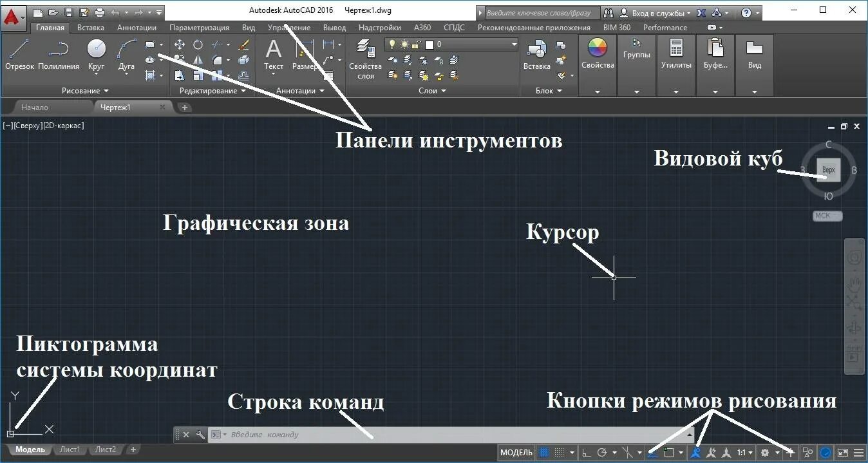Click the Move tool in Редактирование panel

click(180, 44)
